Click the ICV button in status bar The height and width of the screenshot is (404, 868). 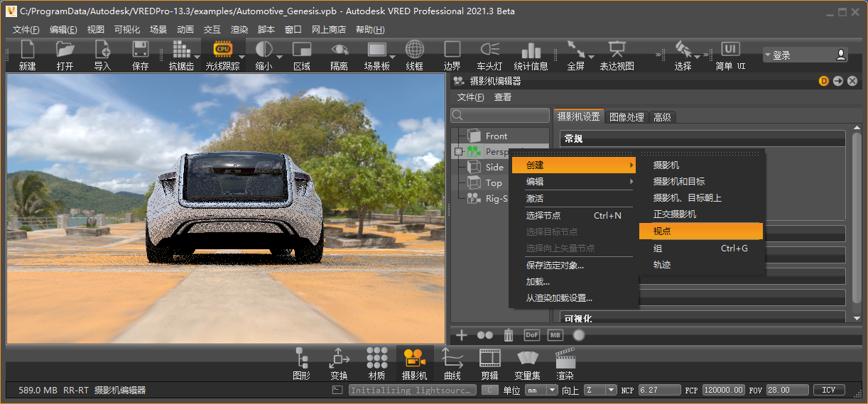(829, 390)
